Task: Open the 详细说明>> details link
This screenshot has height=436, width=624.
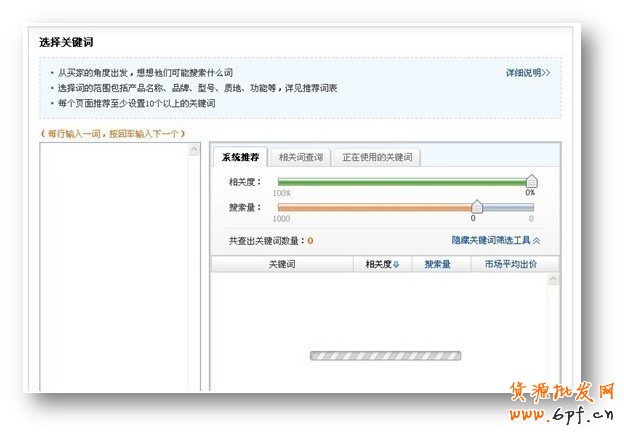Action: point(527,73)
